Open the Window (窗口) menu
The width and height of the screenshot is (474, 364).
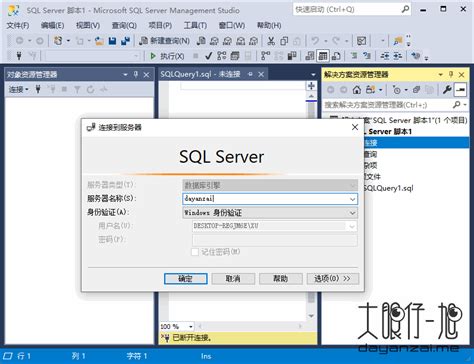point(232,25)
